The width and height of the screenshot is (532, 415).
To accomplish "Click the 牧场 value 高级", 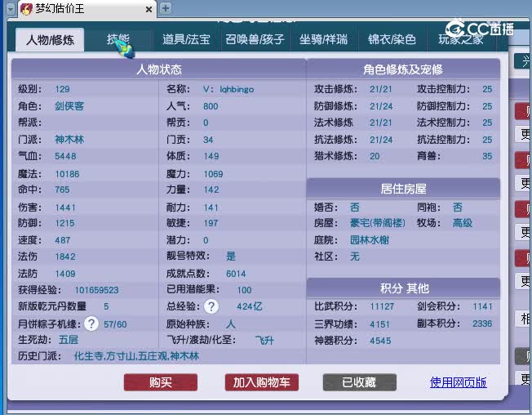I will pyautogui.click(x=463, y=223).
